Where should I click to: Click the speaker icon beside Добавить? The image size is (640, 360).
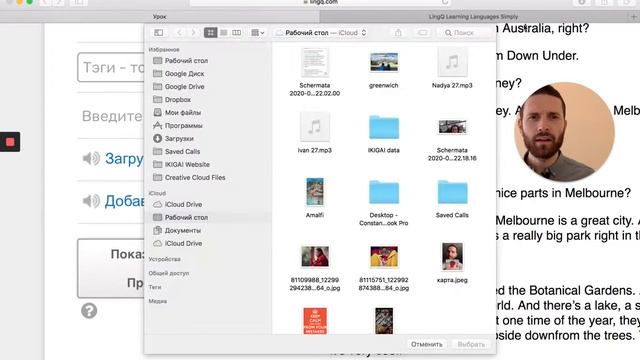91,201
